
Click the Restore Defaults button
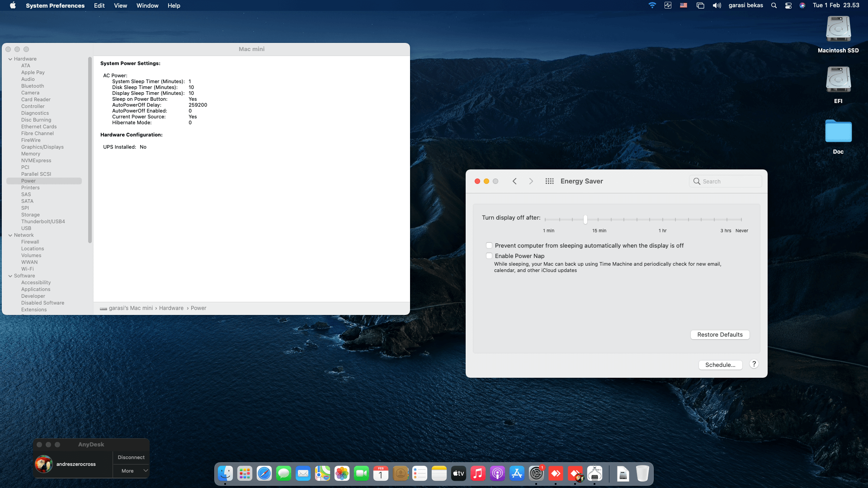pos(720,334)
